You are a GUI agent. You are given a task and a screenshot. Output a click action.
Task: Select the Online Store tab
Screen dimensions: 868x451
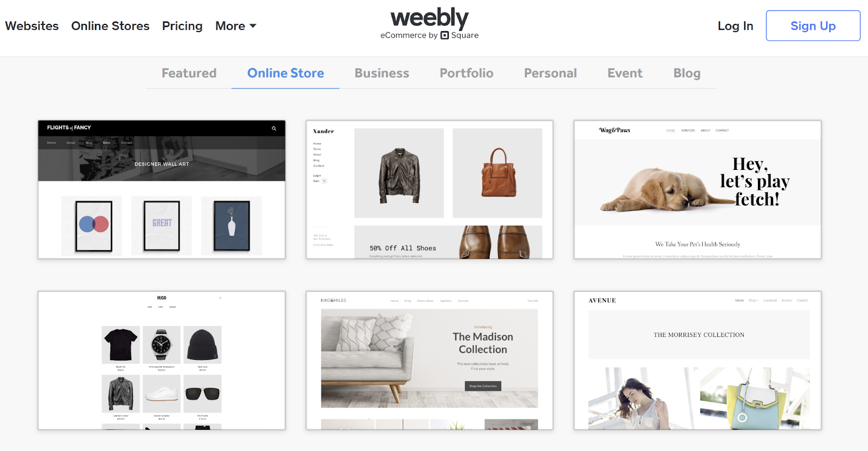point(285,73)
